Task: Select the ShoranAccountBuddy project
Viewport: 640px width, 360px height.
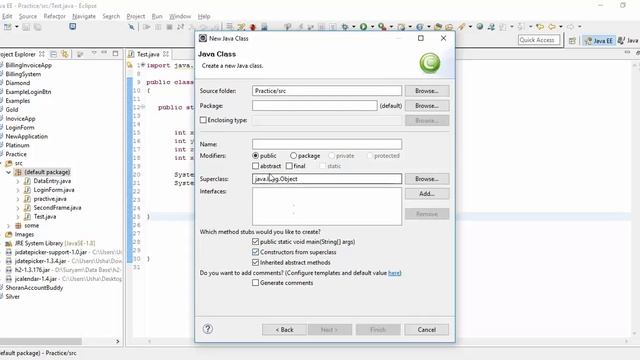Action: (x=34, y=288)
